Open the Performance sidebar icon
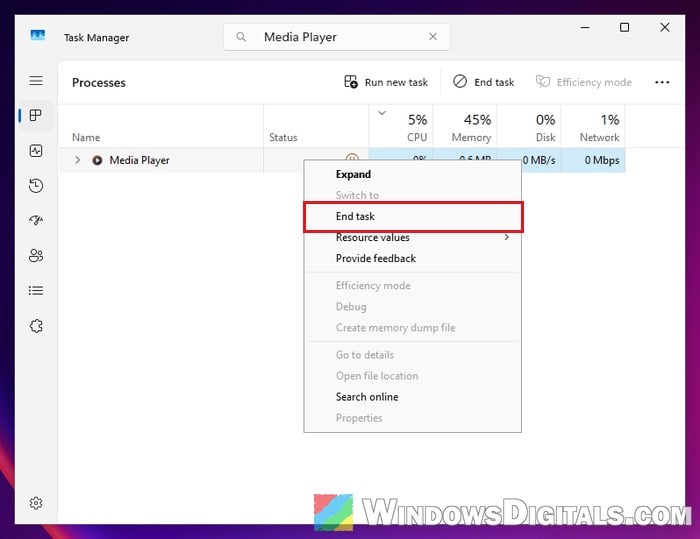700x539 pixels. [36, 151]
